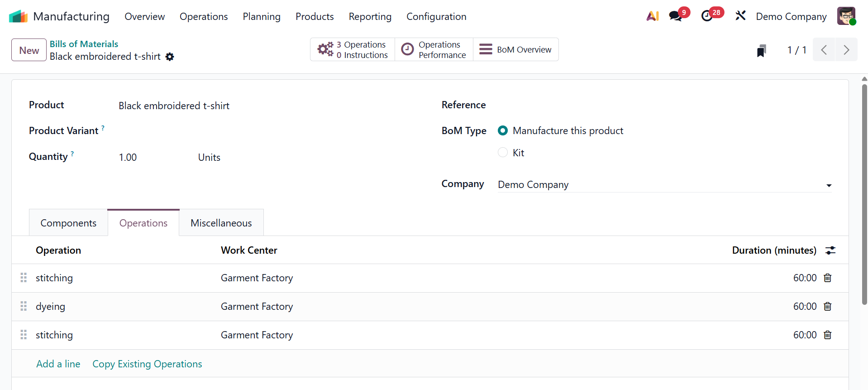Click the vertical page scrollbar
The image size is (868, 390).
pos(864,195)
